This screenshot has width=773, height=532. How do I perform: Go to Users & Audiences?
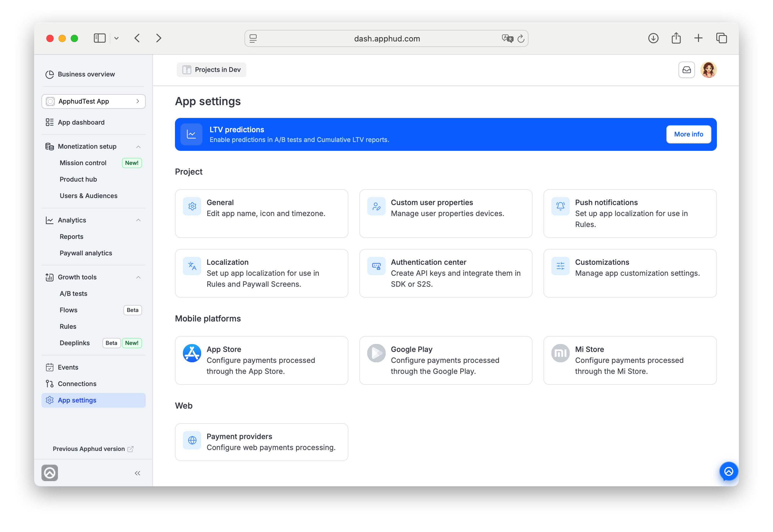(88, 196)
